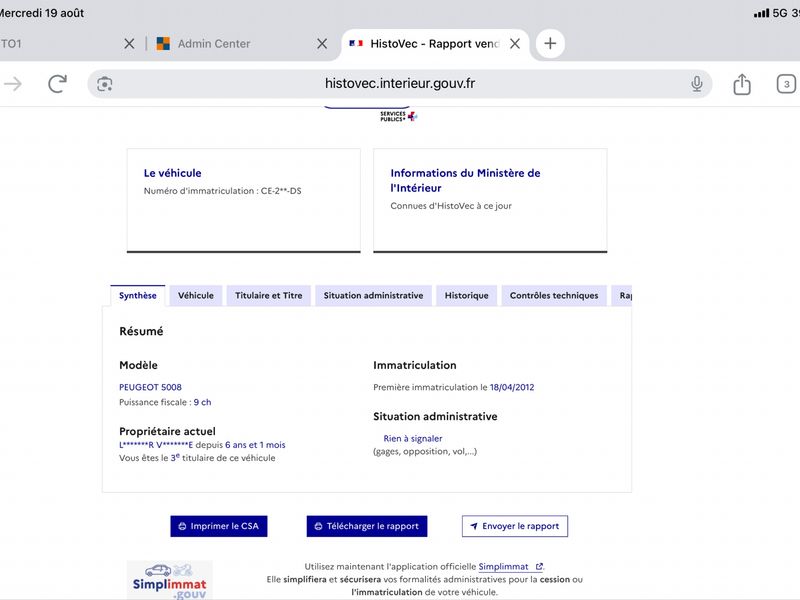Click the Imprimer le CSA button
This screenshot has width=800, height=600.
click(219, 526)
